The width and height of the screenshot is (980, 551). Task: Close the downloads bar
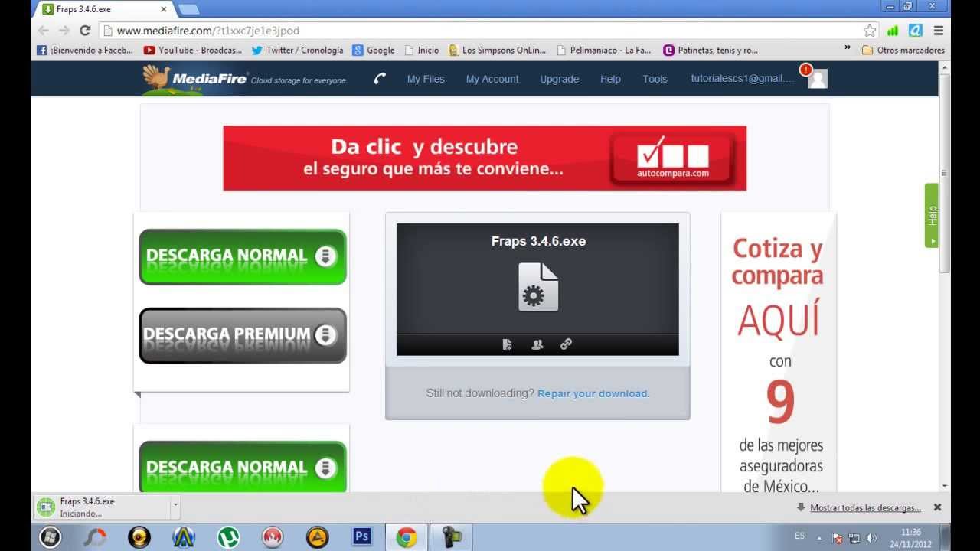click(x=937, y=507)
